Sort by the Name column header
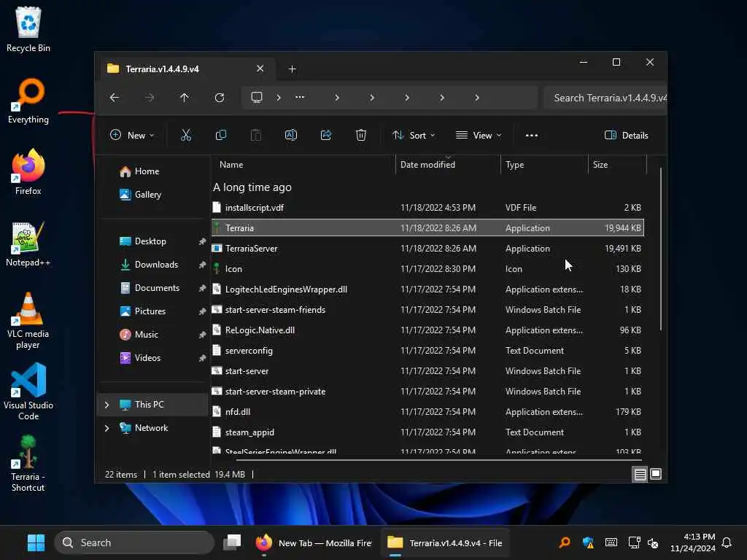 pyautogui.click(x=303, y=165)
